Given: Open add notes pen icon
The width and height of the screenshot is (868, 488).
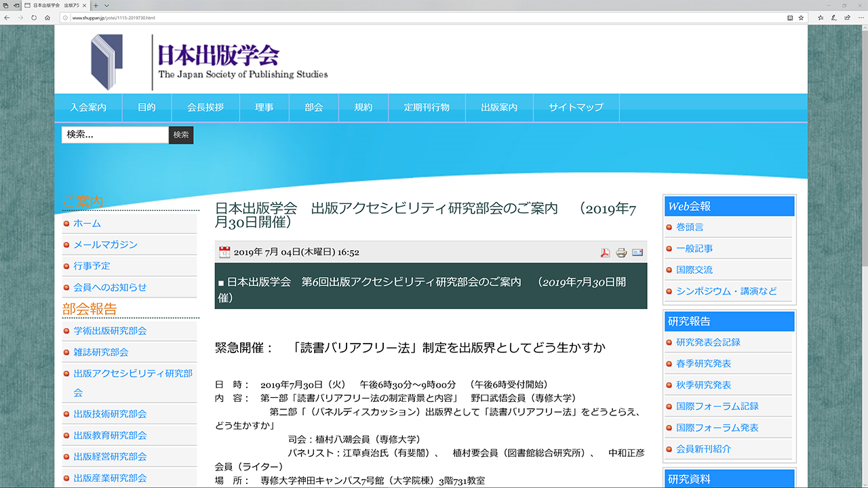Looking at the screenshot, I should pyautogui.click(x=833, y=18).
